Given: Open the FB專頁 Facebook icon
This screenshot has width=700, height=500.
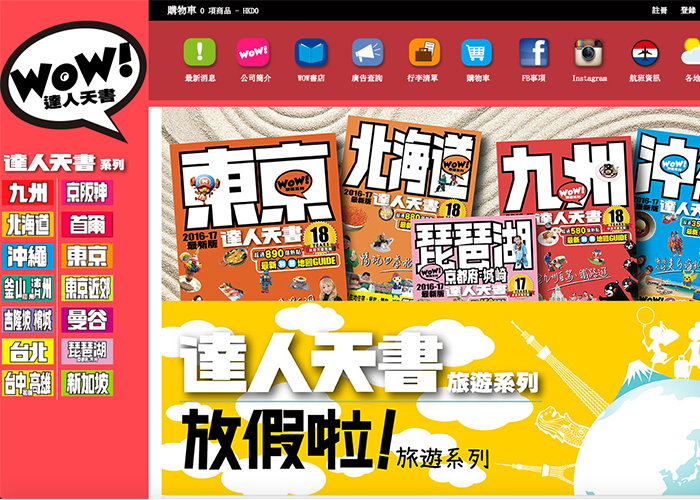Looking at the screenshot, I should (533, 53).
